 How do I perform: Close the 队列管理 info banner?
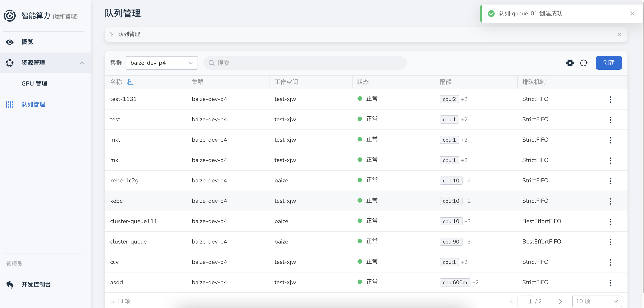click(x=619, y=34)
